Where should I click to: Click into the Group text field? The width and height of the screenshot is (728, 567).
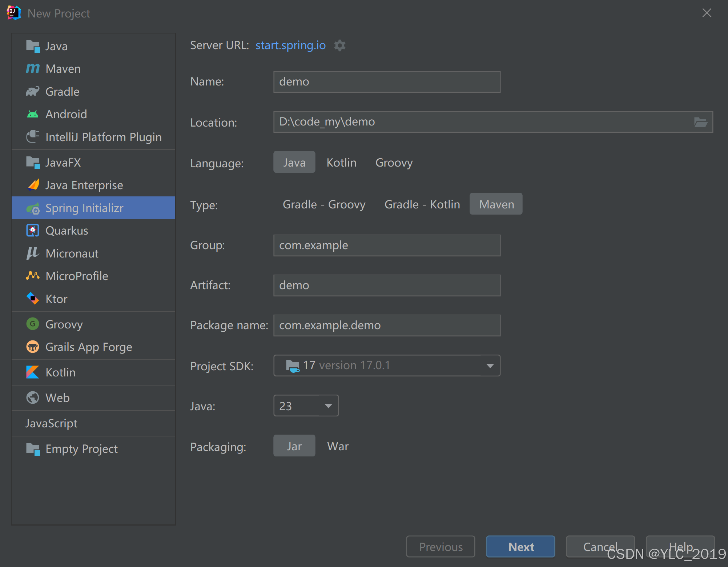pyautogui.click(x=387, y=245)
